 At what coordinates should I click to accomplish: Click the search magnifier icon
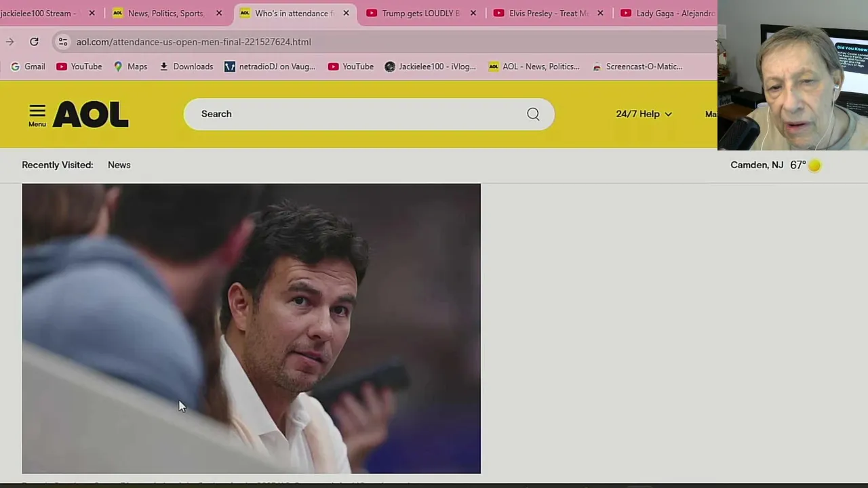(x=533, y=114)
